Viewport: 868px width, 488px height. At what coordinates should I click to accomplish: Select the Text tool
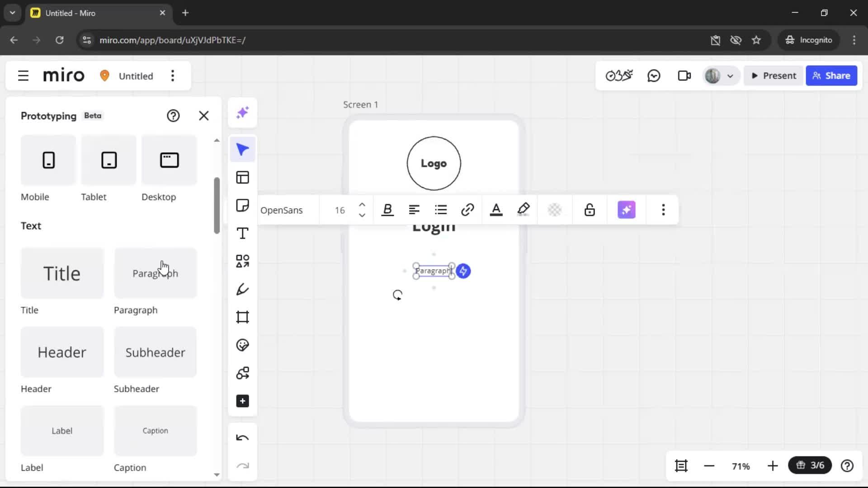pos(243,234)
